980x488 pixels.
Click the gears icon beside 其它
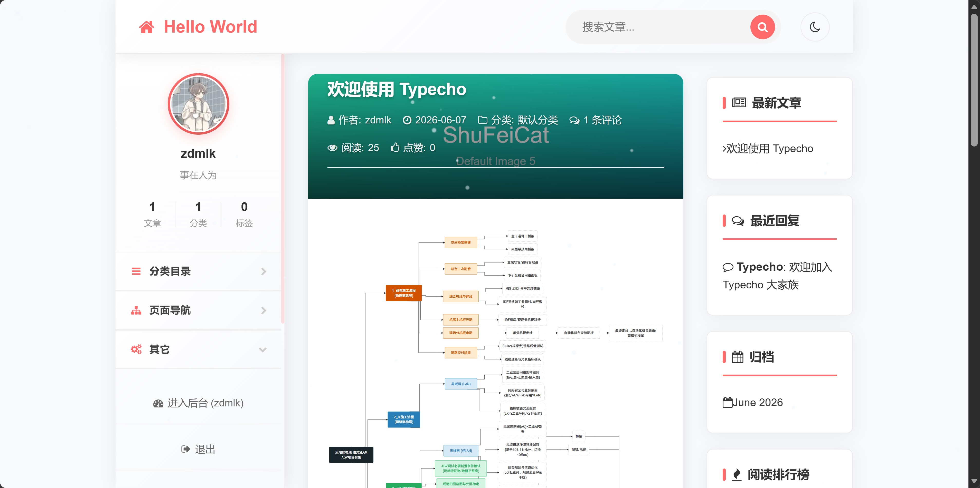coord(136,349)
